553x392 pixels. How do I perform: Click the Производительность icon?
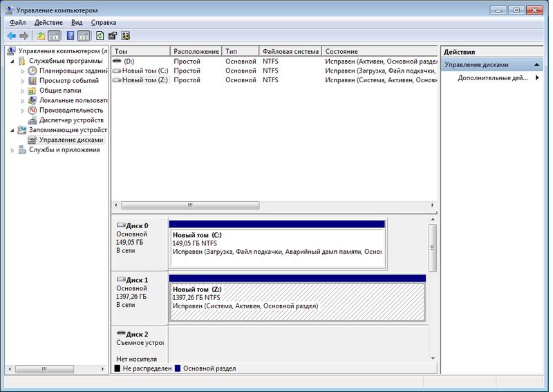coord(32,111)
